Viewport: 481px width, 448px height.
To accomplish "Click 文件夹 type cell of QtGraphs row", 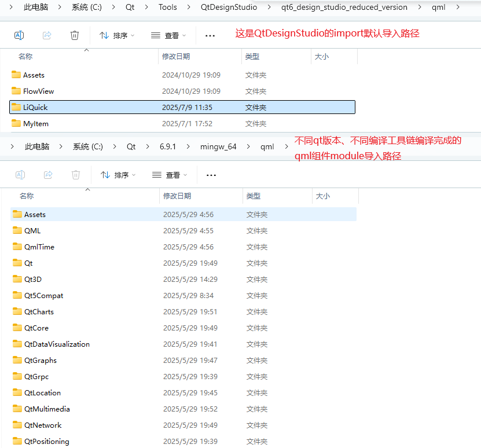I will [x=257, y=361].
